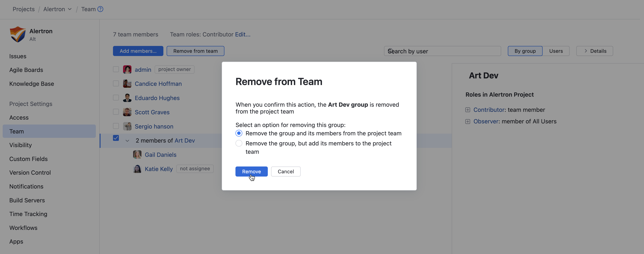Viewport: 644px width, 254px height.
Task: Click Katie Kelly's avatar
Action: click(x=137, y=169)
